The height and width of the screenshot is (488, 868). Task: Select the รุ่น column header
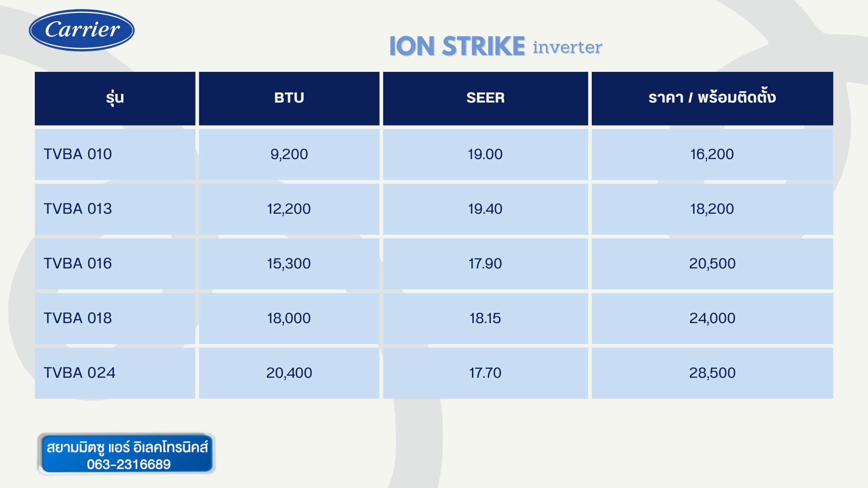click(x=115, y=98)
